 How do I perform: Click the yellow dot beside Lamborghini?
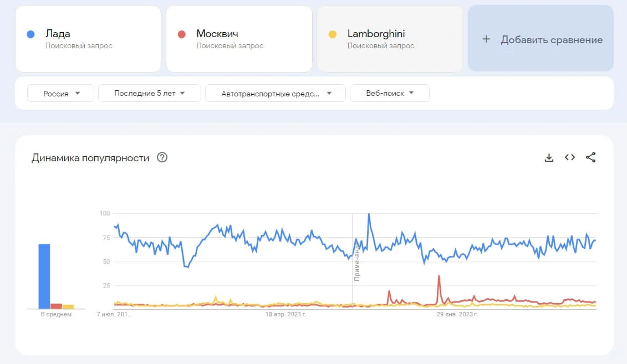point(333,34)
